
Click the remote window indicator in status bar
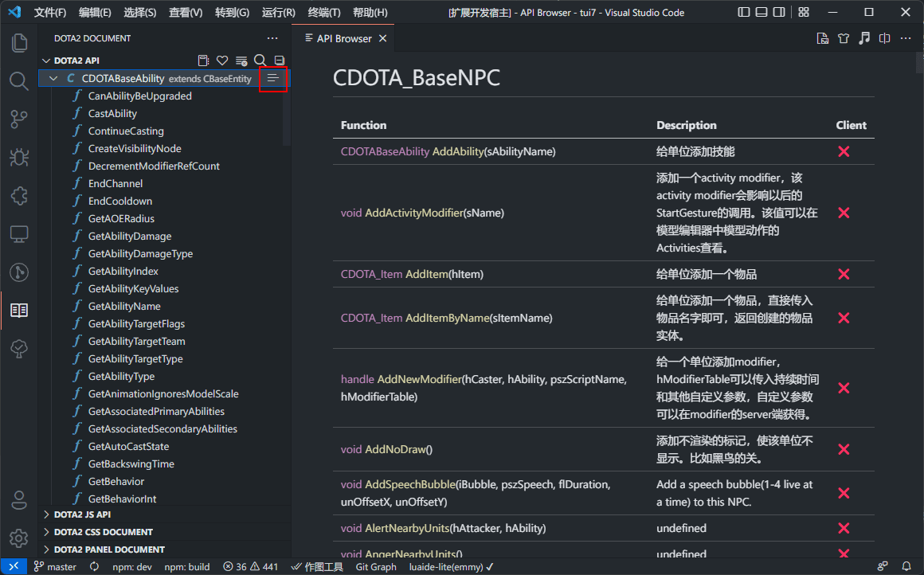click(x=14, y=567)
